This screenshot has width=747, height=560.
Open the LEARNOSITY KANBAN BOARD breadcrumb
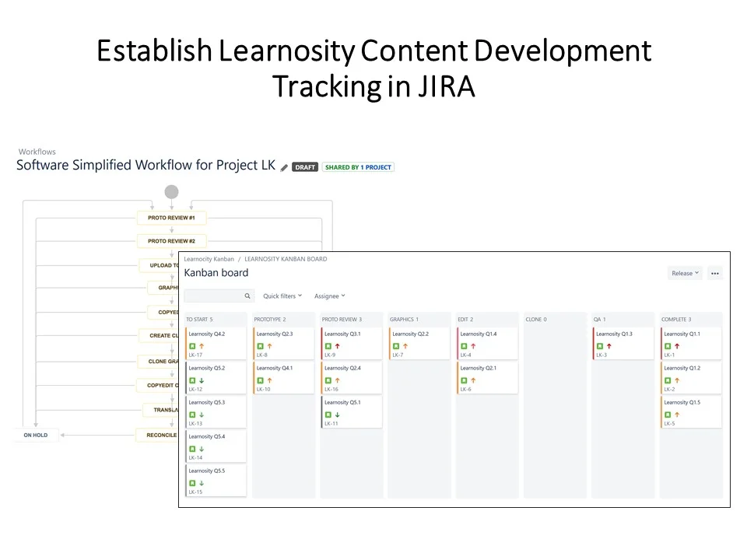[x=286, y=259]
